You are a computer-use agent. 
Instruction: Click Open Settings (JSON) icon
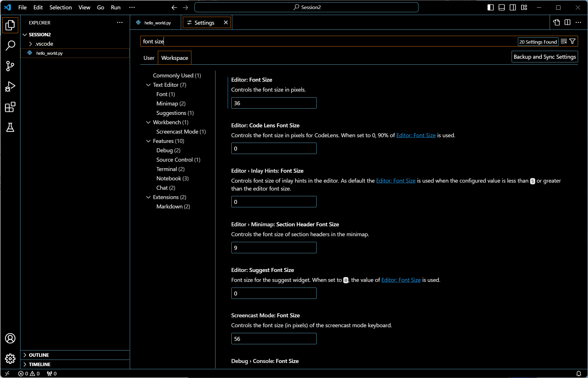(556, 23)
